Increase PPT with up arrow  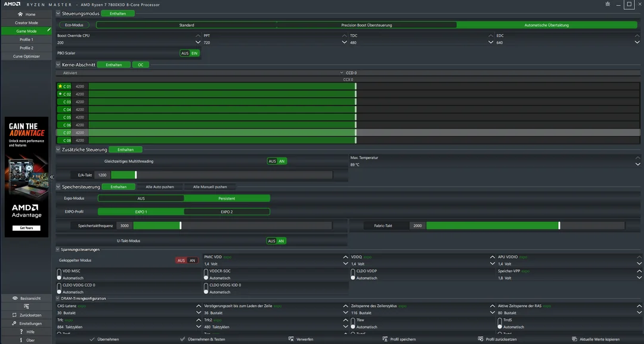tap(344, 36)
